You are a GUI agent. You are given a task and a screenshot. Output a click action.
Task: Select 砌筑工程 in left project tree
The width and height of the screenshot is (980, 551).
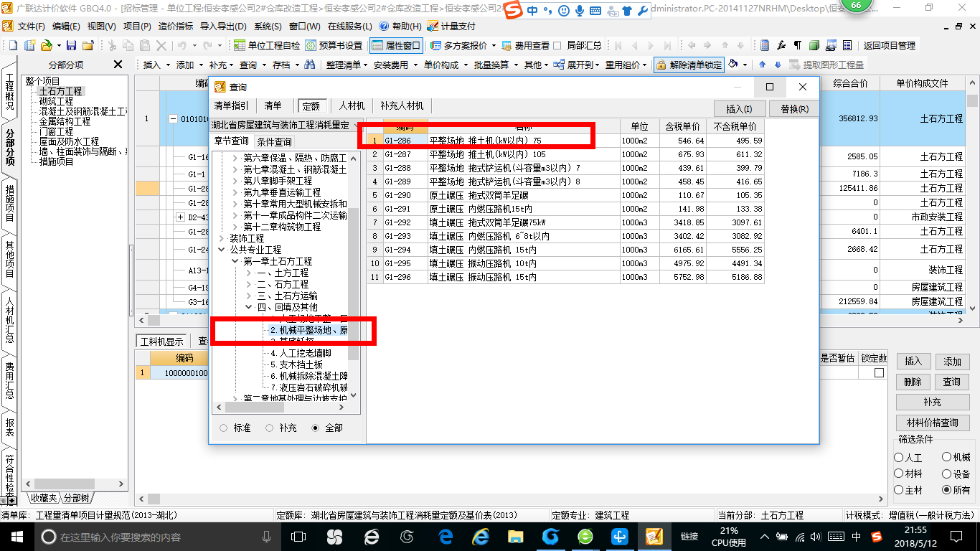(56, 102)
